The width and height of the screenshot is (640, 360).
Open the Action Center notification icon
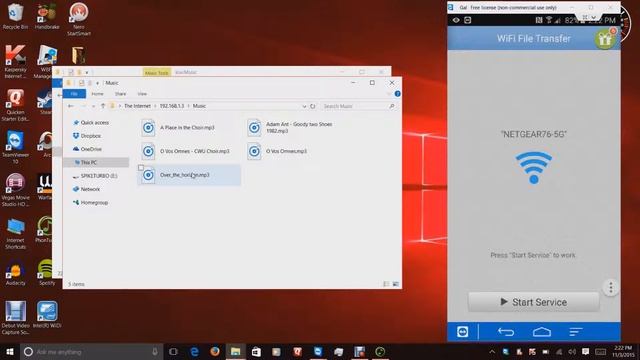[585, 351]
